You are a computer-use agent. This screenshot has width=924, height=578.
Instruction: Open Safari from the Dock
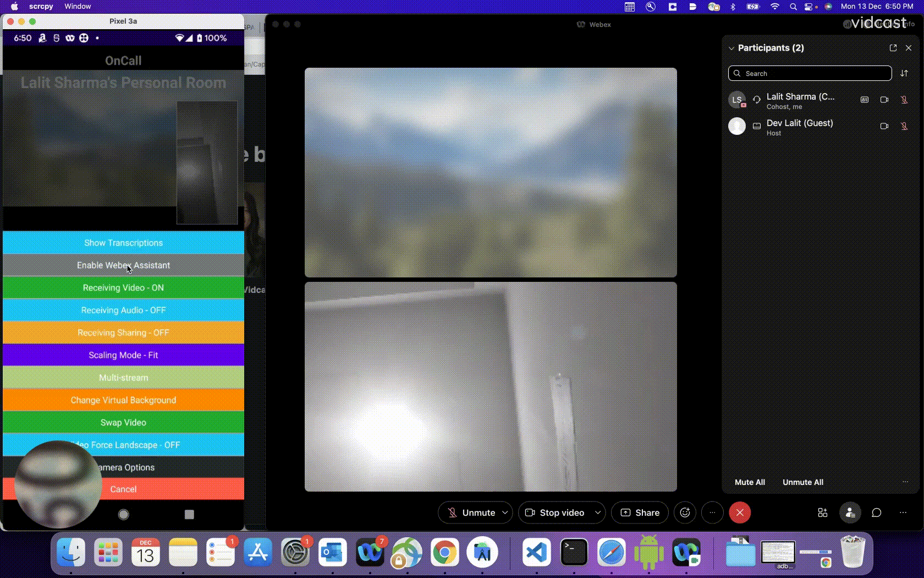point(611,552)
